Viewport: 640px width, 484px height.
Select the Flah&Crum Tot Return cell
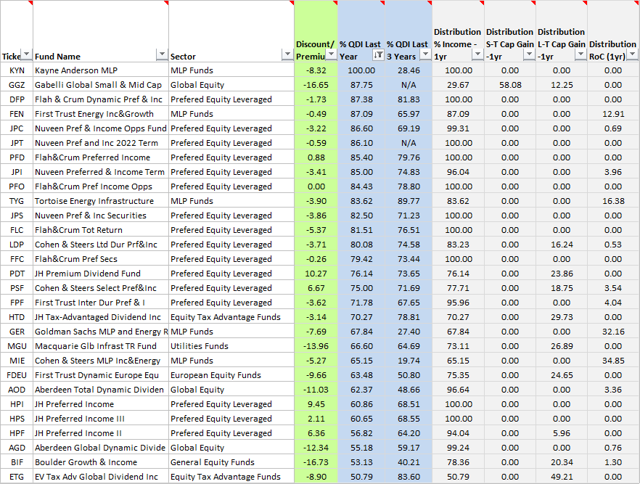tap(101, 230)
